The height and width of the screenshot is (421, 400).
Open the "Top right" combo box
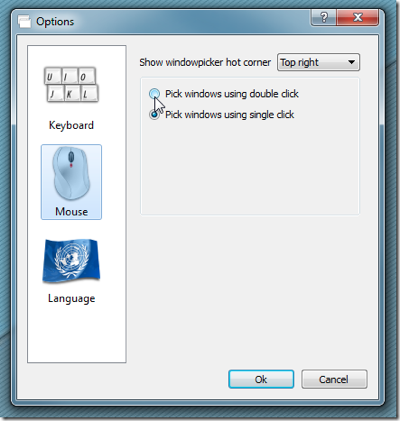[x=318, y=62]
